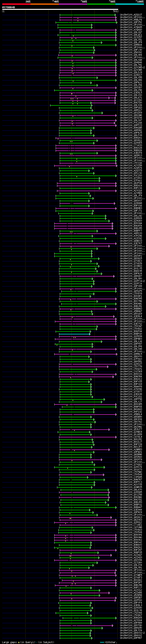Click the purple ~60% identity legend segment
The image size is (146, 644).
(73, 4)
